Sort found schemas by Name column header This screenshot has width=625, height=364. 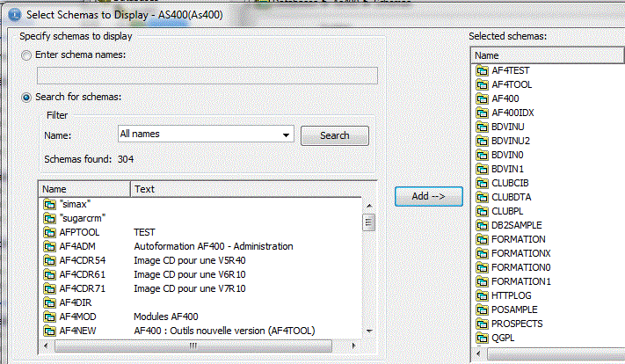84,189
